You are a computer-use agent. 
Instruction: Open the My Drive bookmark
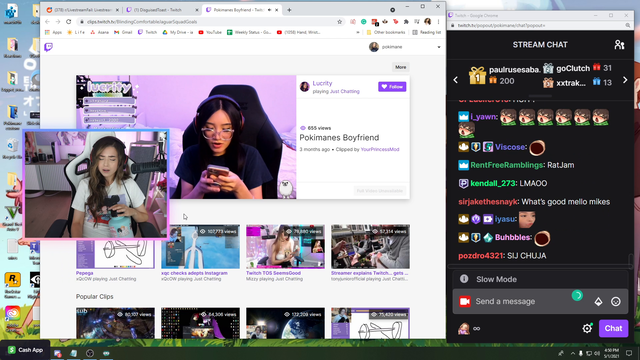(178, 32)
